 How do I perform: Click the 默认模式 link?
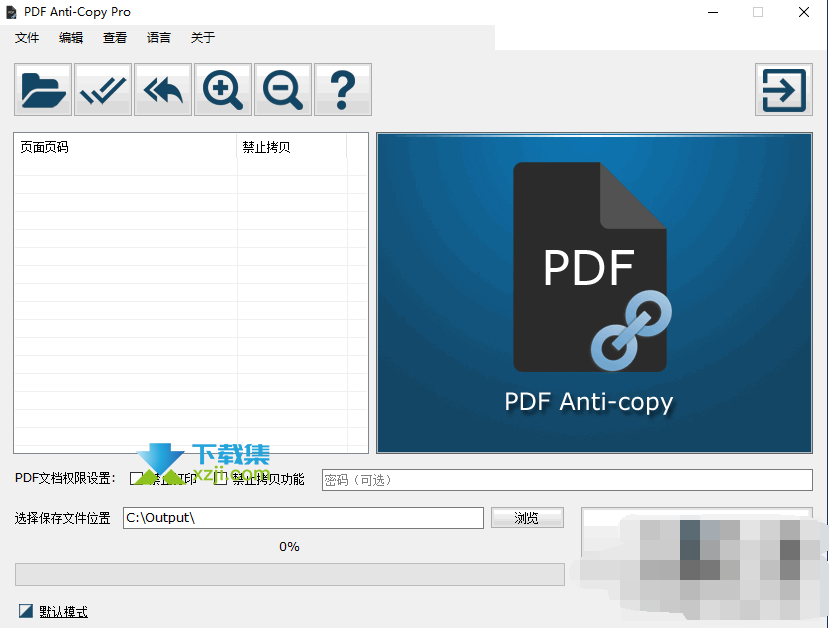tap(63, 612)
